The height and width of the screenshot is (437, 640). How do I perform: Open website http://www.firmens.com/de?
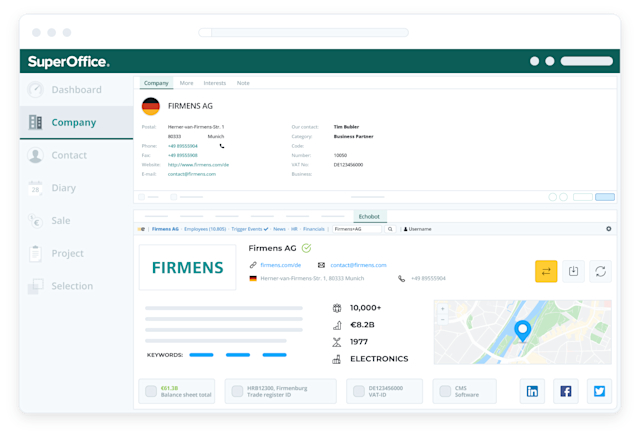click(x=198, y=164)
